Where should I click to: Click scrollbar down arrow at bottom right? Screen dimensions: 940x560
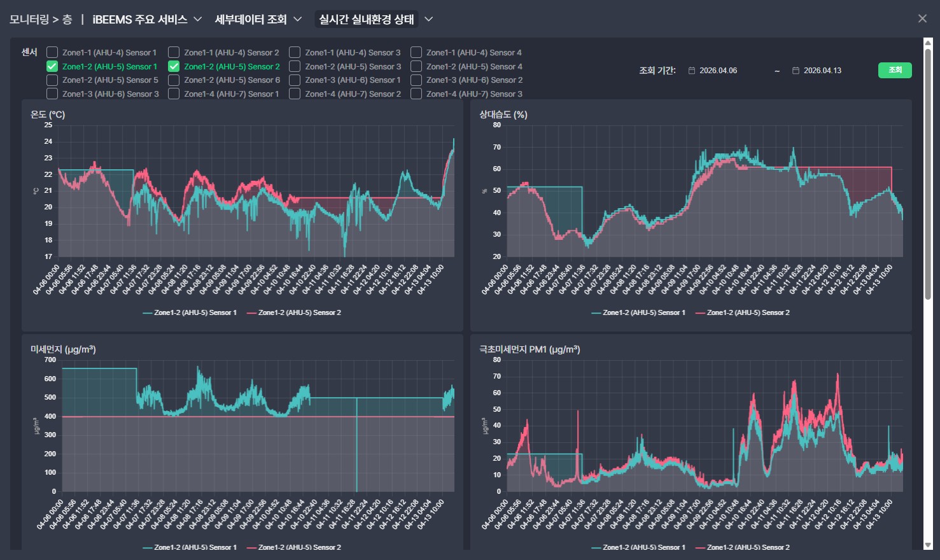click(x=927, y=545)
